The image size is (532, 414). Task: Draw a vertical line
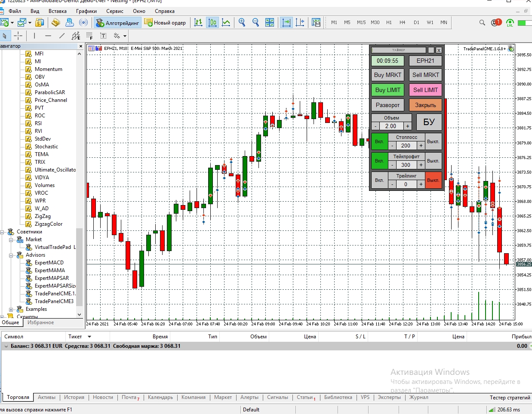pos(34,36)
